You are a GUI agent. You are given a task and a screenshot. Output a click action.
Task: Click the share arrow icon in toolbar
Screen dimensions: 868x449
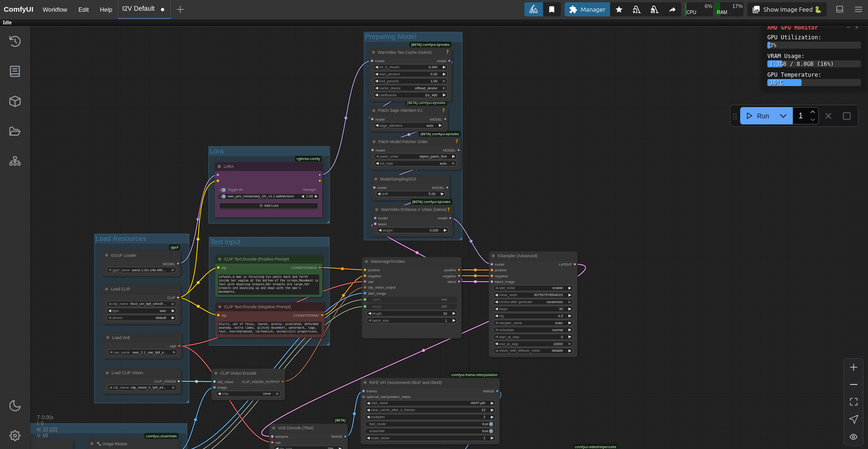coord(672,9)
